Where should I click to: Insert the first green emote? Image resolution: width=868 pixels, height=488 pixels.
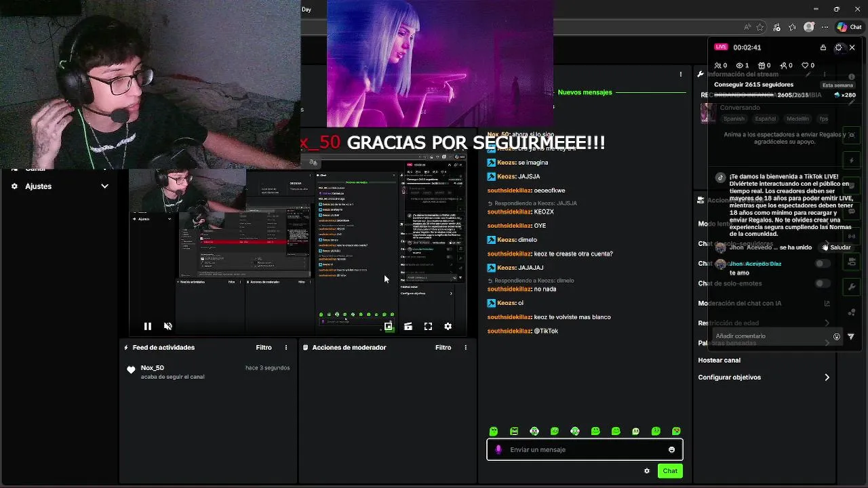coord(494,431)
